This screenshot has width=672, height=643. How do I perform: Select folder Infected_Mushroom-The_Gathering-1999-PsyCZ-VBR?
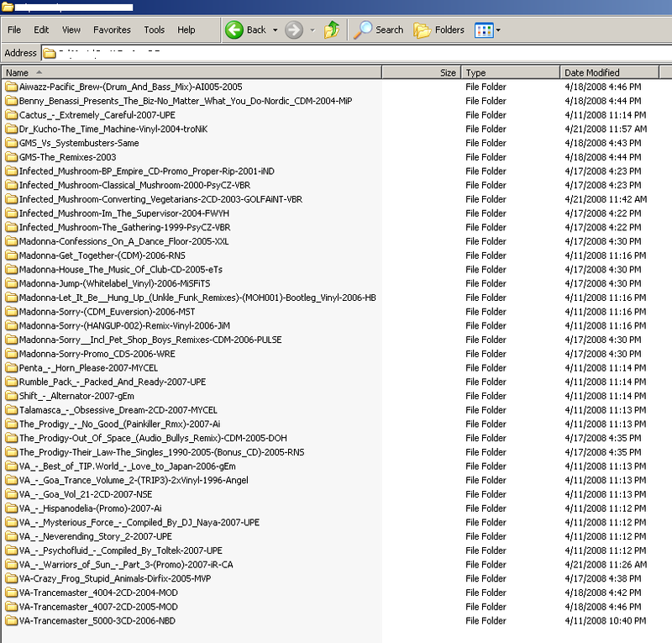[x=124, y=227]
